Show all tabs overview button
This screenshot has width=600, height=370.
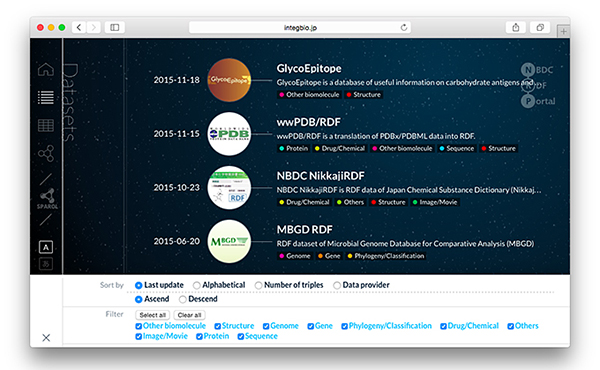pyautogui.click(x=540, y=27)
